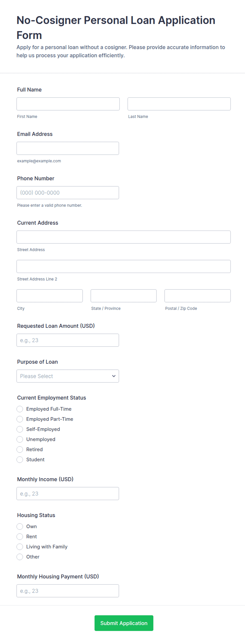Click the Monthly Housing Payment field
This screenshot has height=644, width=245.
[x=68, y=591]
